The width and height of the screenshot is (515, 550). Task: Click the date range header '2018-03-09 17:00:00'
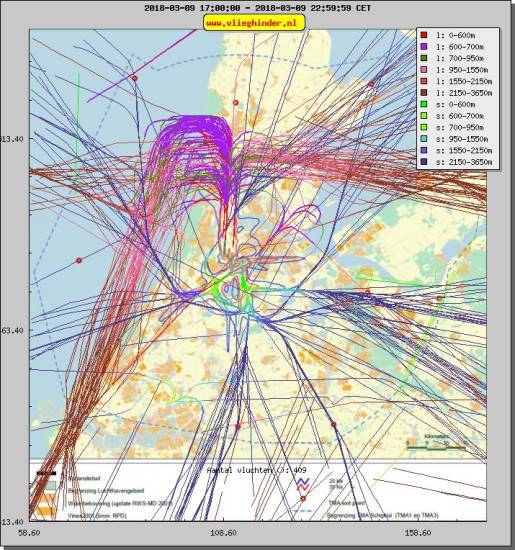pos(192,8)
